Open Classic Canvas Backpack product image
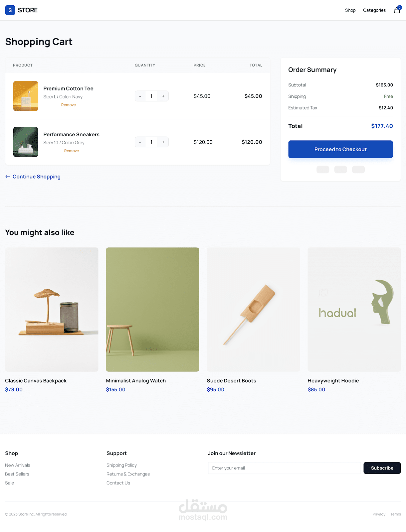Viewport: 406px width, 532px height. (52, 310)
